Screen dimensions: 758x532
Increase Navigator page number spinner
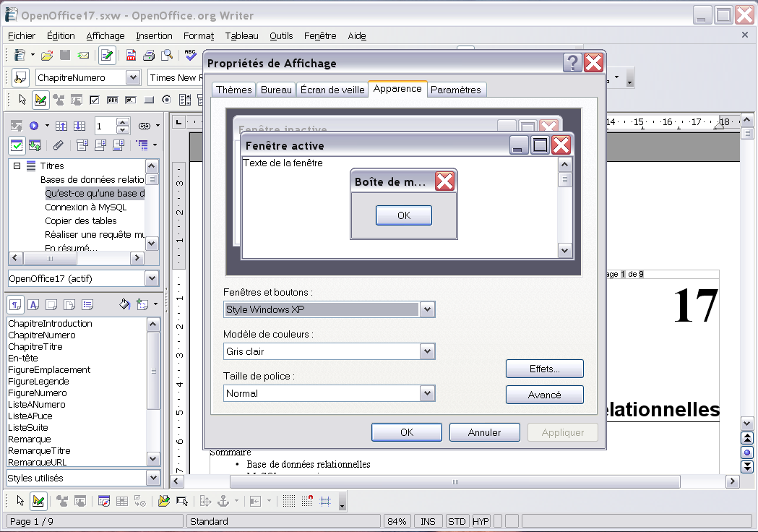[123, 122]
